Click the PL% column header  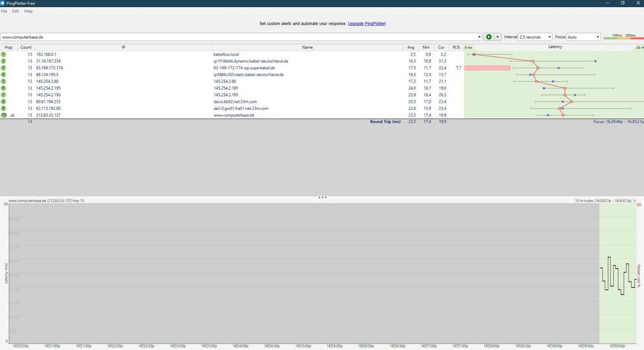(x=456, y=47)
